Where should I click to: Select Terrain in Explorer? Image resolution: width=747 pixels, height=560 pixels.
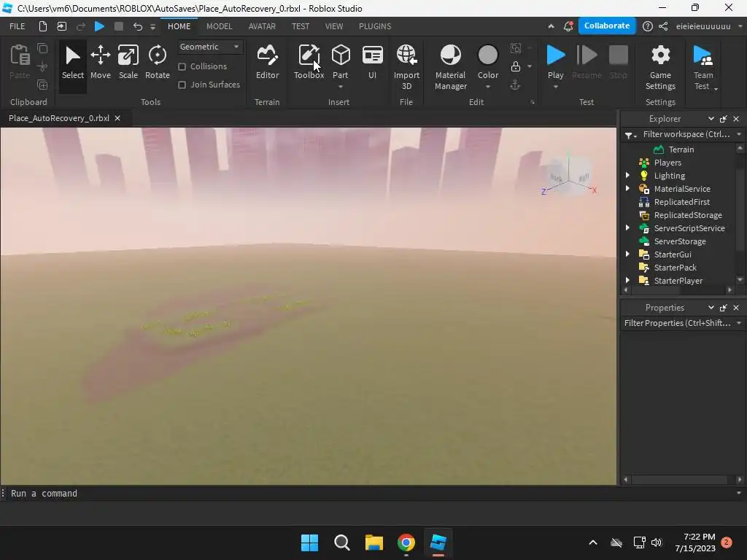pyautogui.click(x=681, y=149)
